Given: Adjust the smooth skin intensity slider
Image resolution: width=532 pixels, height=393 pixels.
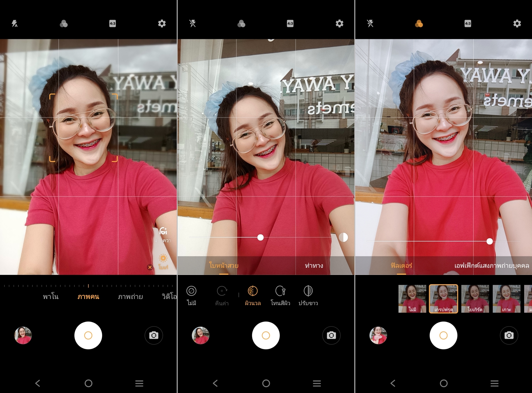Looking at the screenshot, I should click(x=261, y=237).
